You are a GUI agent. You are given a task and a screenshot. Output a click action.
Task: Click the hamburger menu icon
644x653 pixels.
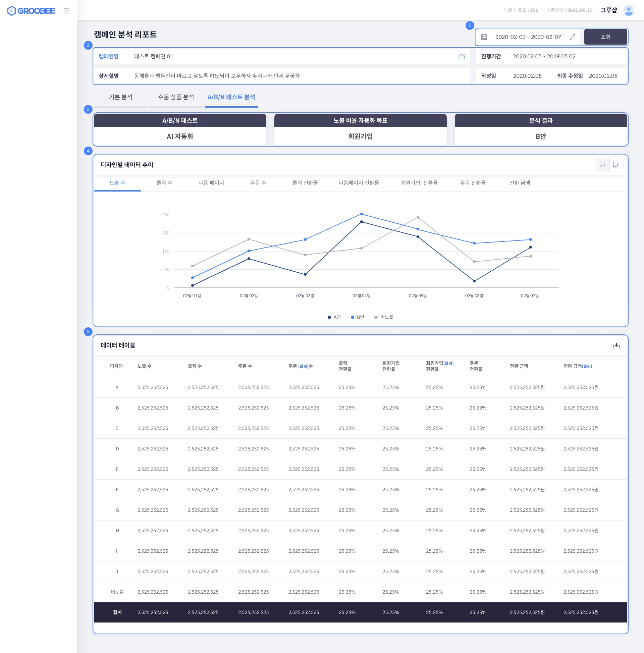pyautogui.click(x=67, y=11)
